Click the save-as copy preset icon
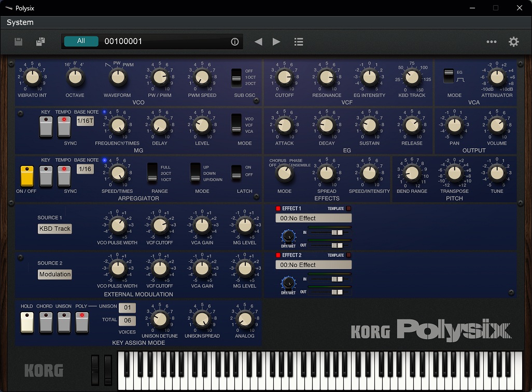This screenshot has height=392, width=532. [40, 41]
